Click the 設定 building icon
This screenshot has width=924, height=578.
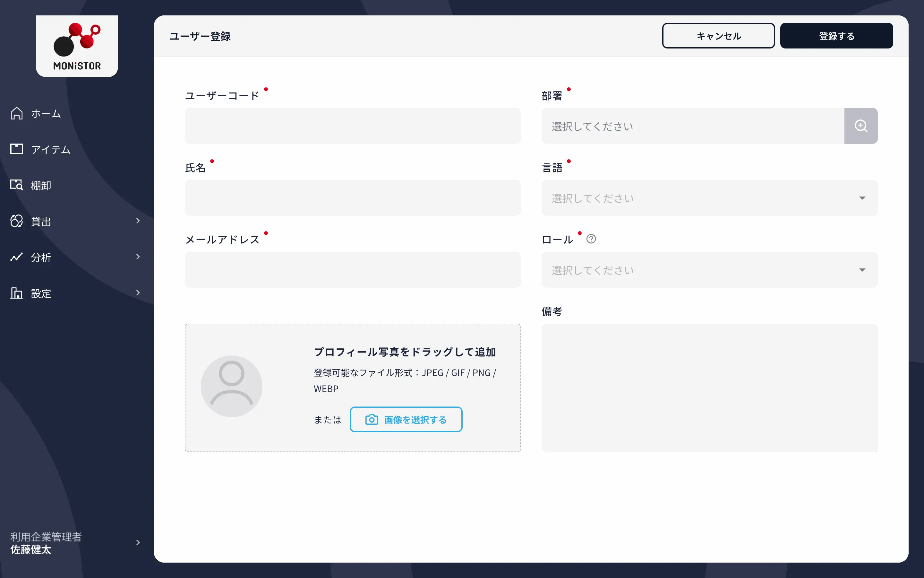point(16,293)
